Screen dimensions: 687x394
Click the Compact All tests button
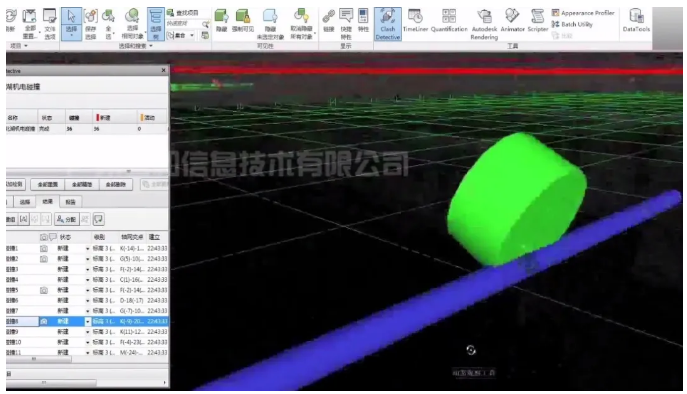click(x=82, y=185)
